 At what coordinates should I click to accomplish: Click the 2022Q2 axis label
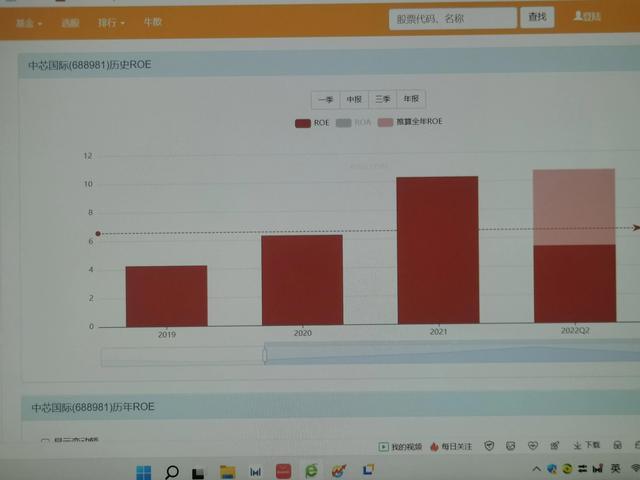point(575,330)
